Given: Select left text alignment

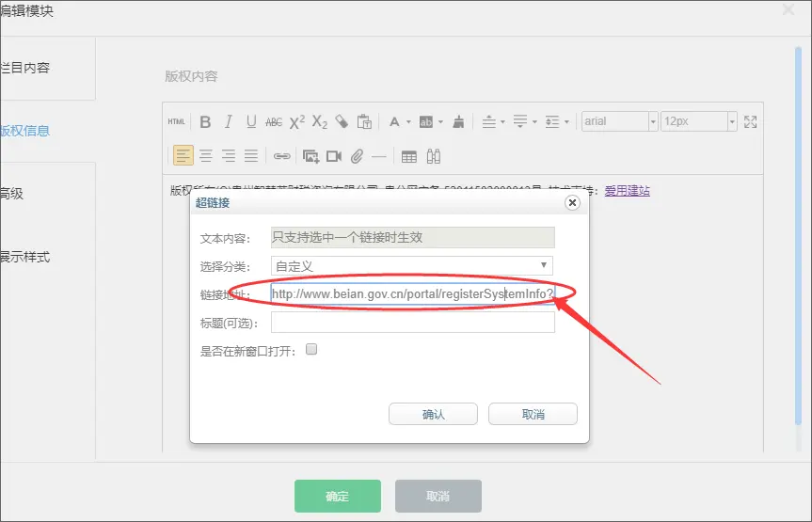Looking at the screenshot, I should 183,156.
